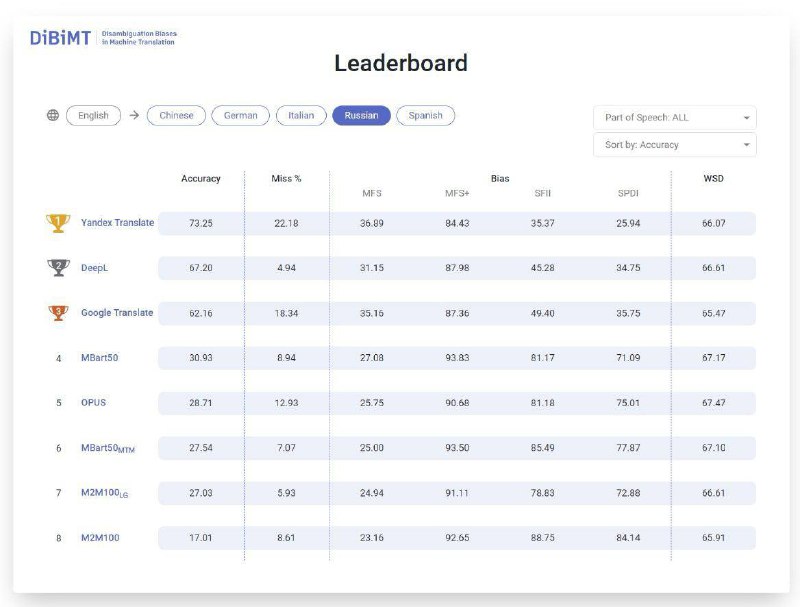Switch target language to German
Screen dimensions: 800x607
240,115
